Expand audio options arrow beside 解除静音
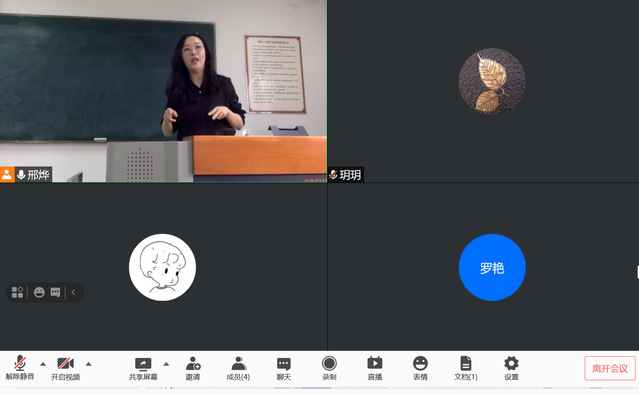 (43, 364)
